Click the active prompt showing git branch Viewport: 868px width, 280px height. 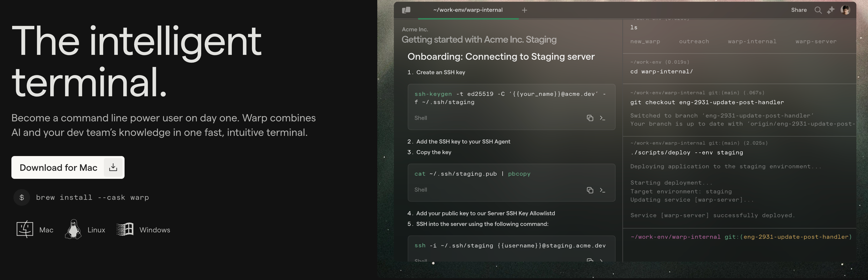click(x=741, y=237)
